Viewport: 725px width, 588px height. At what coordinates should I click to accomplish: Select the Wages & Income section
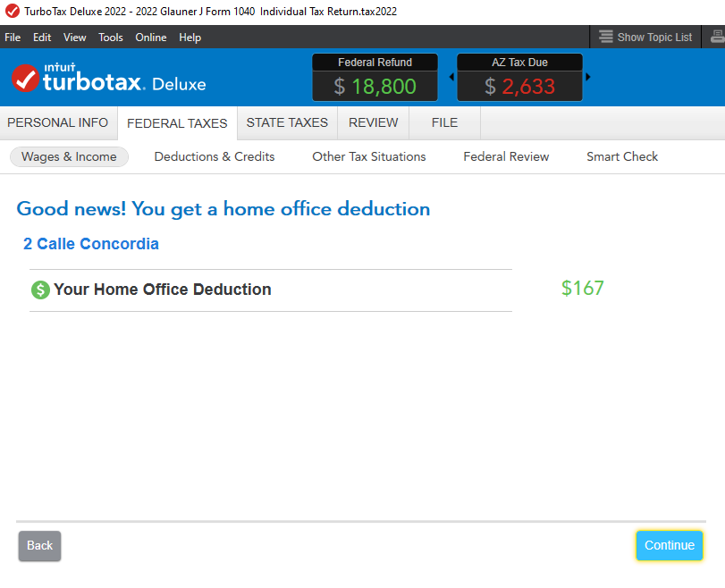pos(69,156)
